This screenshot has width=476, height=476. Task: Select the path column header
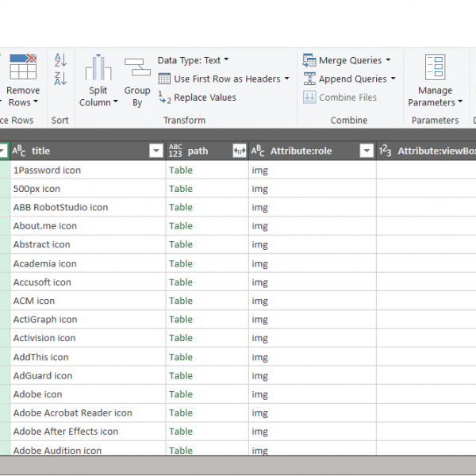[x=207, y=151]
